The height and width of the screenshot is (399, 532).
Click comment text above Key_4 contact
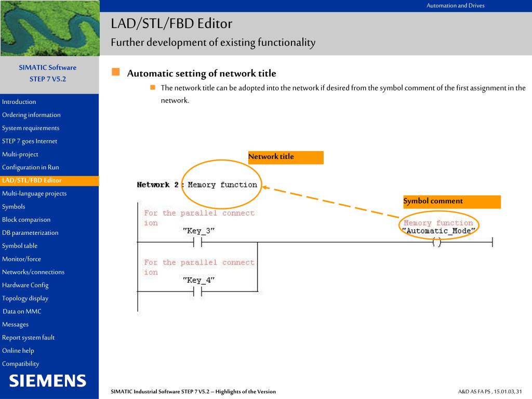click(199, 267)
